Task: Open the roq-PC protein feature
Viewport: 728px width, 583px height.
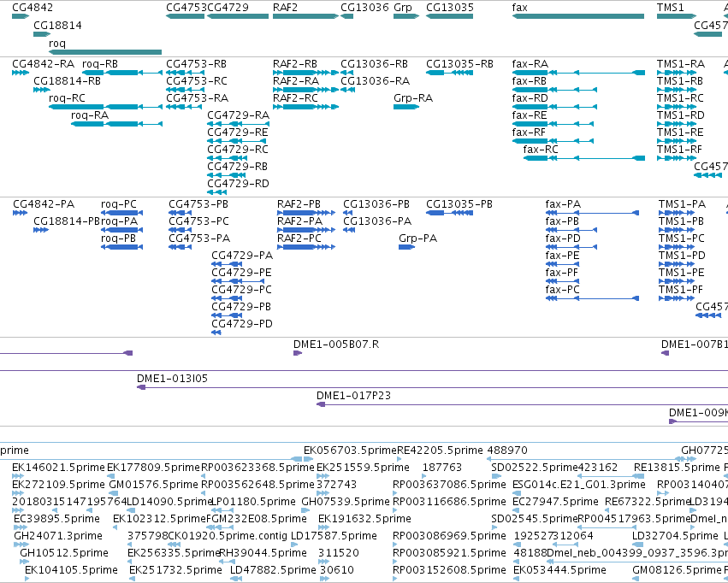Action: point(121,213)
